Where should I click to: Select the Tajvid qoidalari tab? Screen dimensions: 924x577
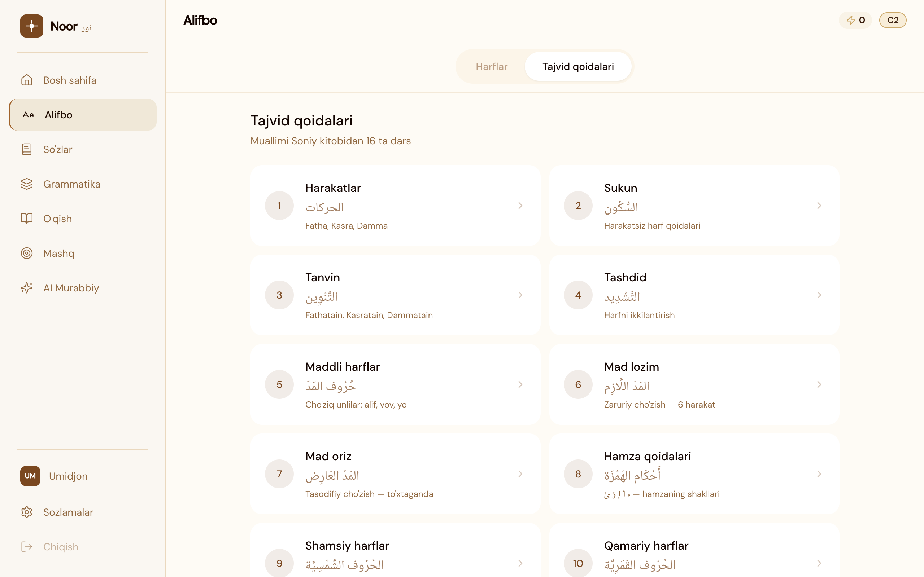point(578,66)
